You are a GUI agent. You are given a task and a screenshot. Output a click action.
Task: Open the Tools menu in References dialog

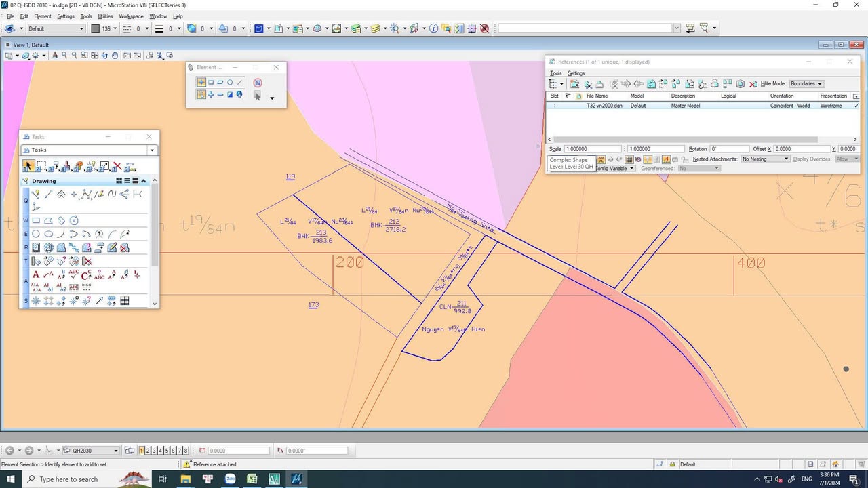(555, 73)
